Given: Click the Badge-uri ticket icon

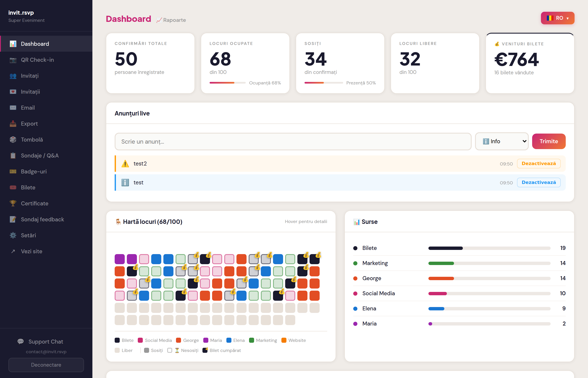Looking at the screenshot, I should (13, 171).
